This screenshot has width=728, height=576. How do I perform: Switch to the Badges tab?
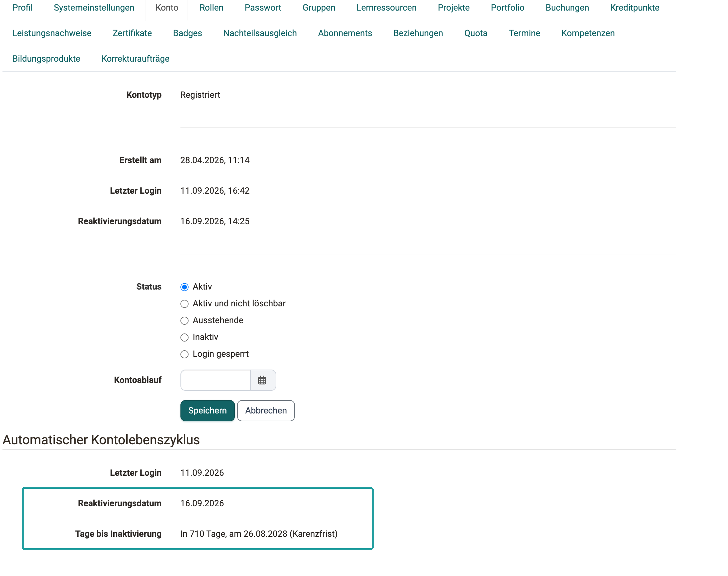(x=187, y=33)
